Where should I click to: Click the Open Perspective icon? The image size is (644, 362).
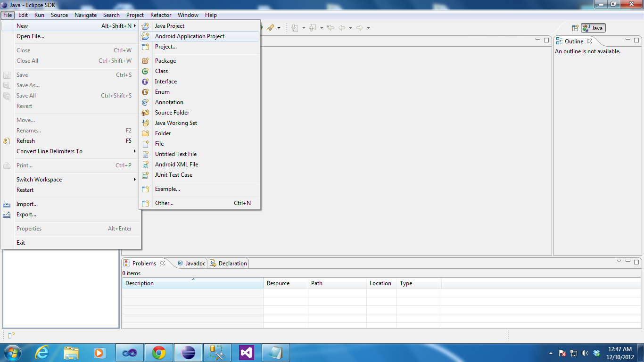pos(575,28)
